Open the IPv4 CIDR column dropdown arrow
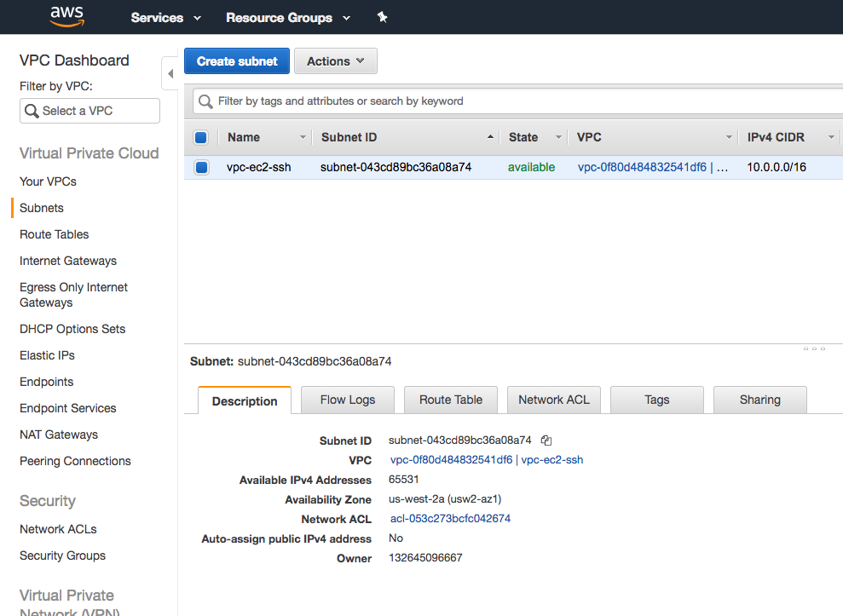Screen dimensions: 843x616 click(x=831, y=138)
